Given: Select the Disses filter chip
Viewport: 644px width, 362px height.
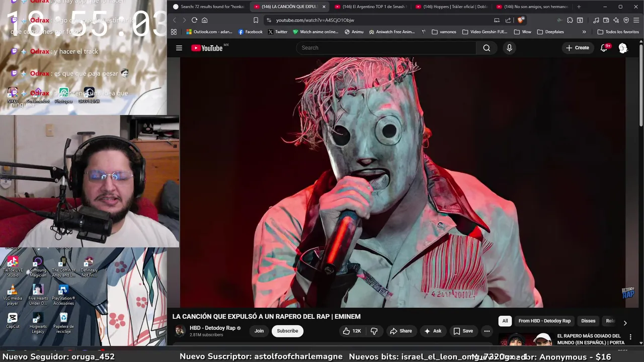Looking at the screenshot, I should coord(588,321).
